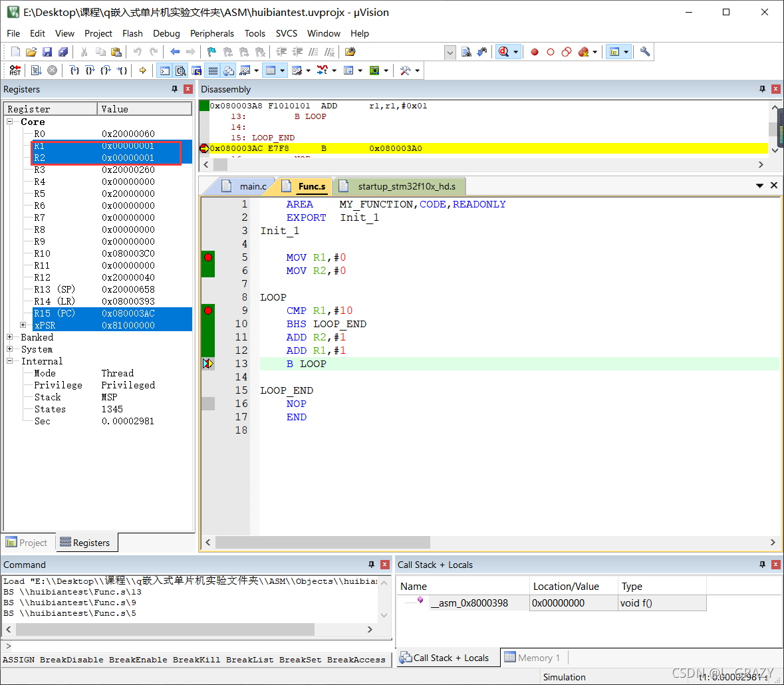Image resolution: width=784 pixels, height=685 pixels.
Task: Open the Peripherals menu
Action: (x=212, y=33)
